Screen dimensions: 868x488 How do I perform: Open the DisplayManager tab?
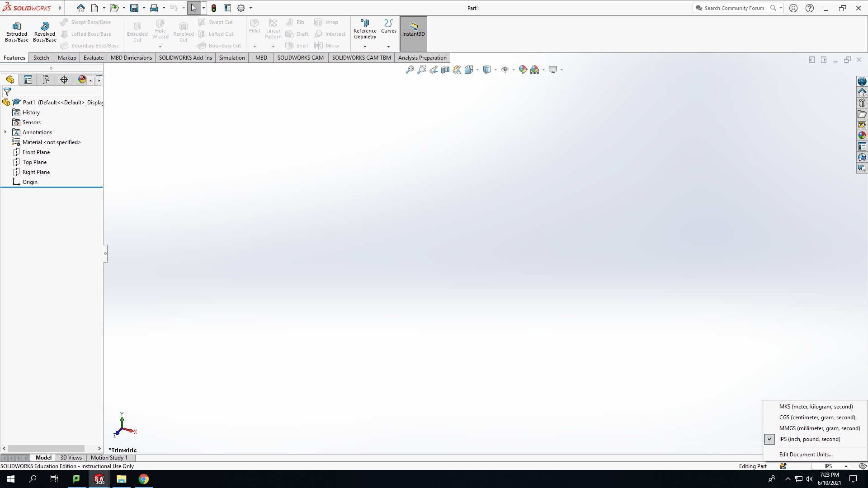(x=82, y=80)
